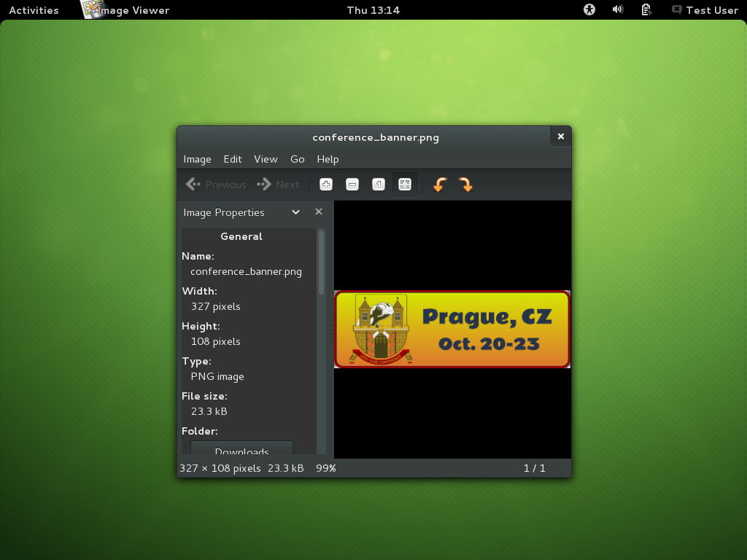Open the Edit menu

(x=233, y=159)
